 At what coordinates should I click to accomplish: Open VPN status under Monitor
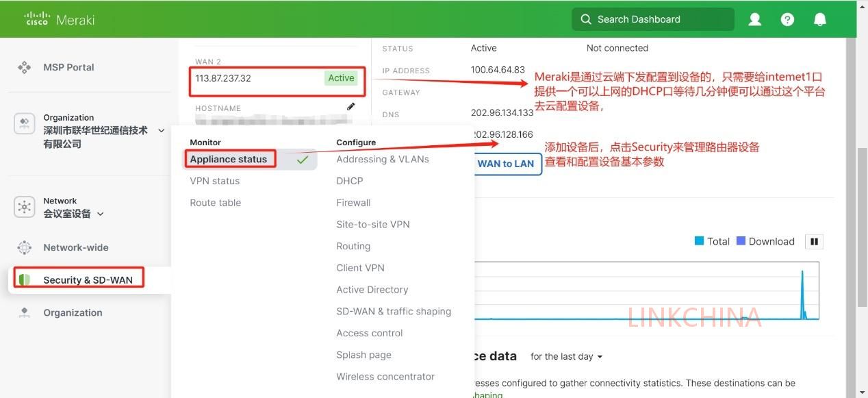click(215, 181)
